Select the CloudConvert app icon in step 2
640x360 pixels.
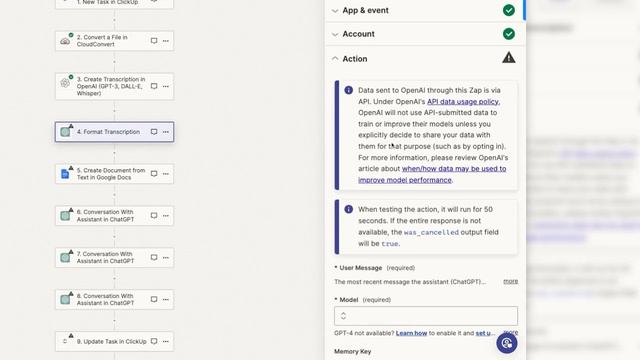click(x=65, y=41)
